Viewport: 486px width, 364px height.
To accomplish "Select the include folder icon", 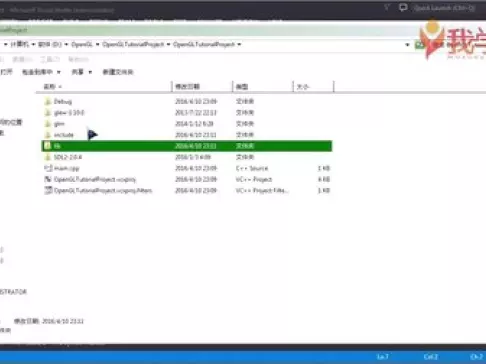I will click(48, 135).
